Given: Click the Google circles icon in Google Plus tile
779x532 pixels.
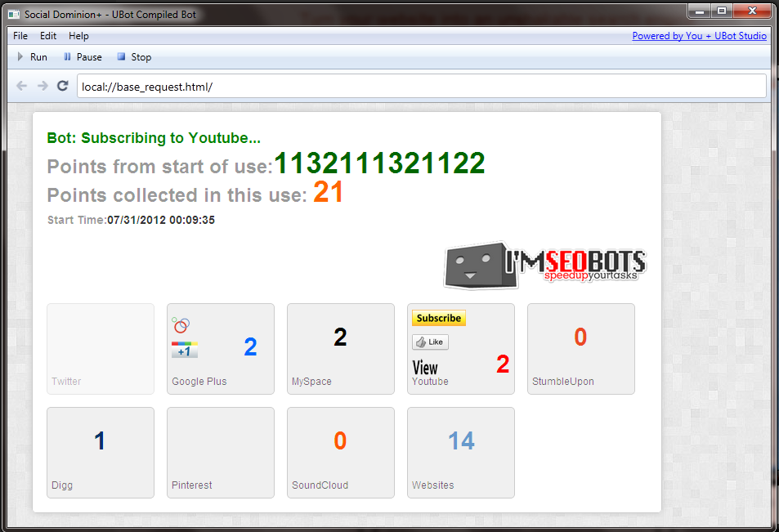Looking at the screenshot, I should [x=181, y=325].
